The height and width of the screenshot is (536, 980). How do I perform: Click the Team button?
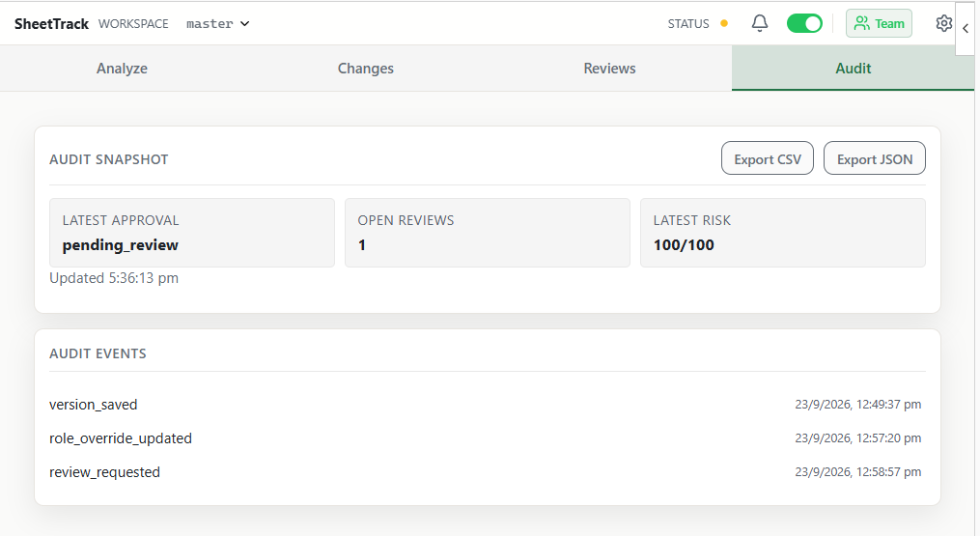point(879,24)
